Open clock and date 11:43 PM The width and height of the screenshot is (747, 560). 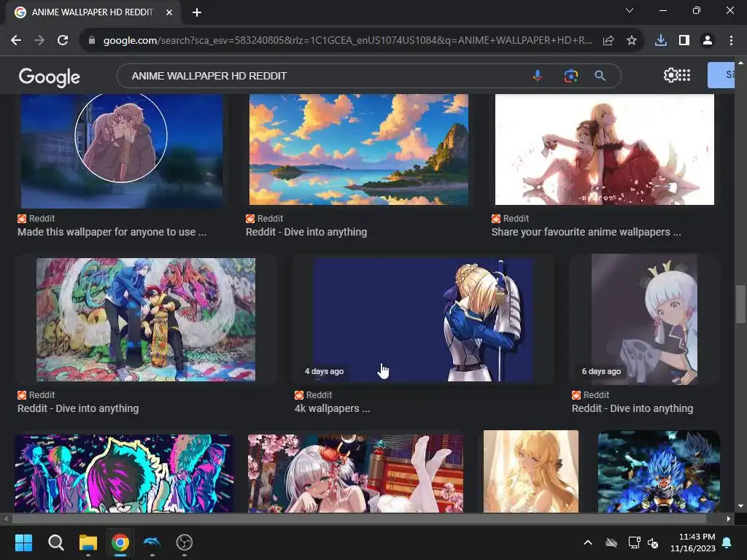point(693,542)
